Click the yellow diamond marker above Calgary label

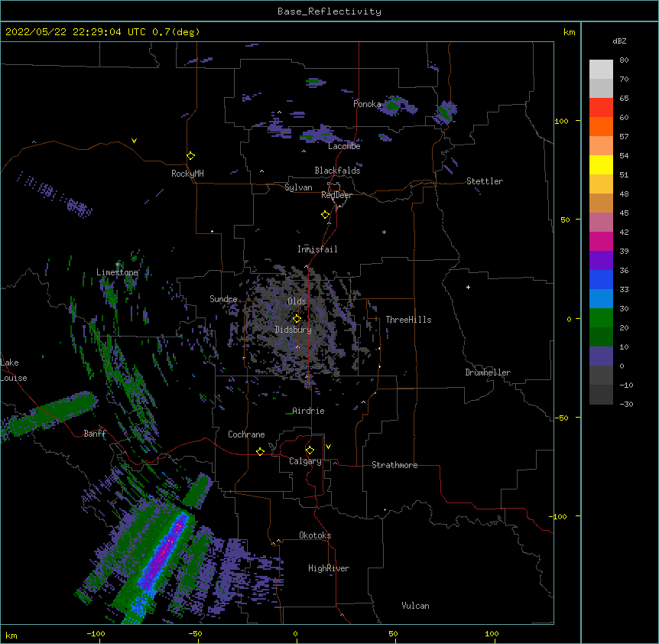pyautogui.click(x=310, y=450)
